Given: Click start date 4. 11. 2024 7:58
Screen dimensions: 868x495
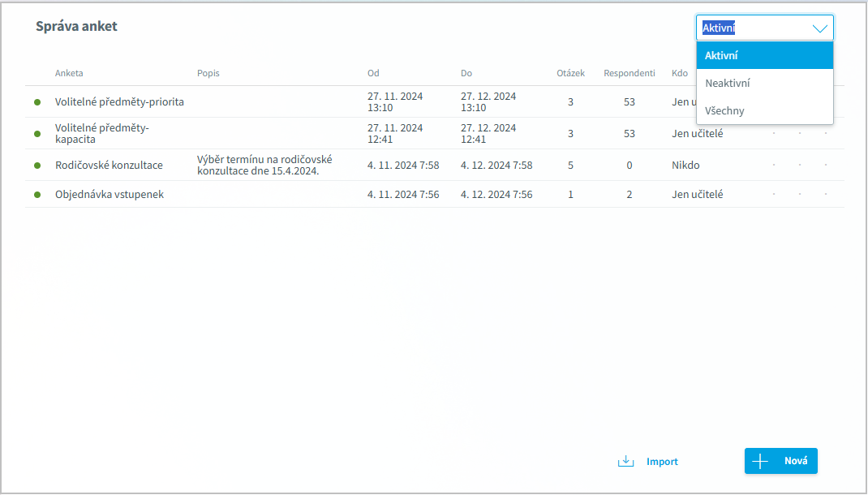Looking at the screenshot, I should click(403, 165).
